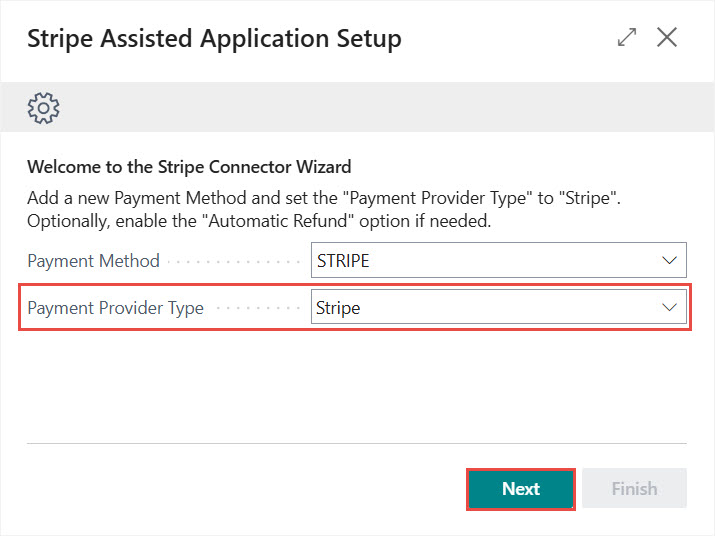Click the Welcome to the Stripe Connector Wizard heading
The width and height of the screenshot is (715, 536).
(x=189, y=166)
